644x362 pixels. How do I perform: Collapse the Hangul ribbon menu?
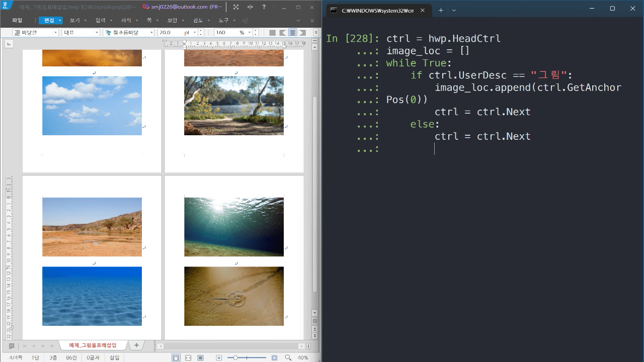(298, 20)
